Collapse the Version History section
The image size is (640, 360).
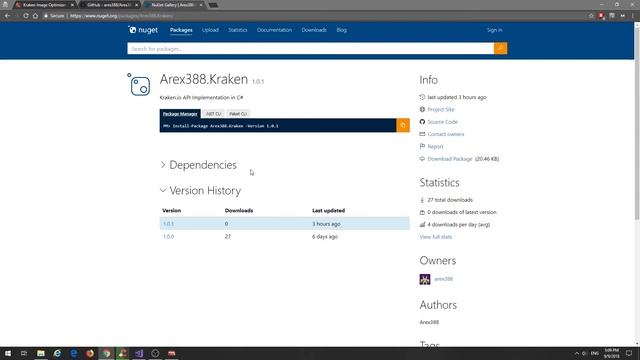pos(201,191)
